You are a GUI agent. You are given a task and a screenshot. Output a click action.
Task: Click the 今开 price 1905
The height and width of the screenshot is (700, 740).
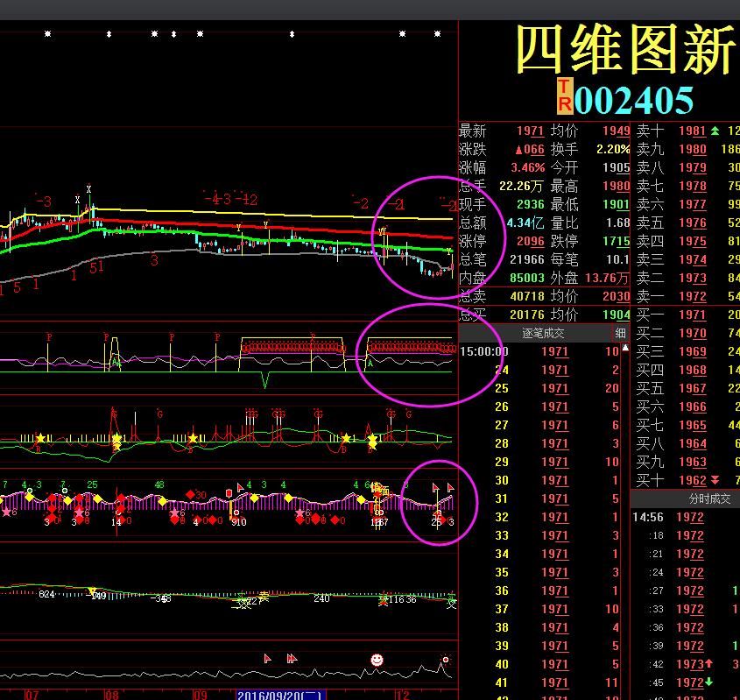click(616, 167)
